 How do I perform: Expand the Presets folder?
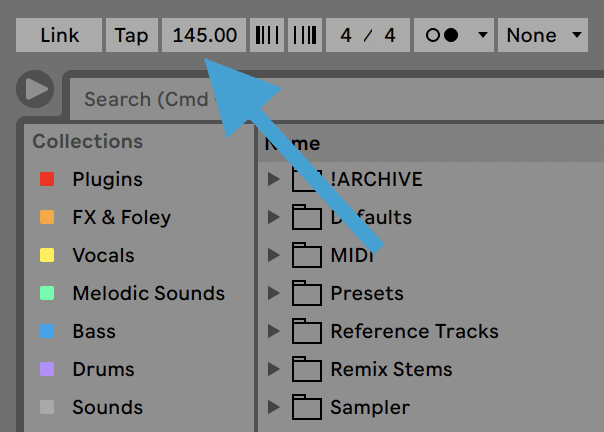coord(273,293)
